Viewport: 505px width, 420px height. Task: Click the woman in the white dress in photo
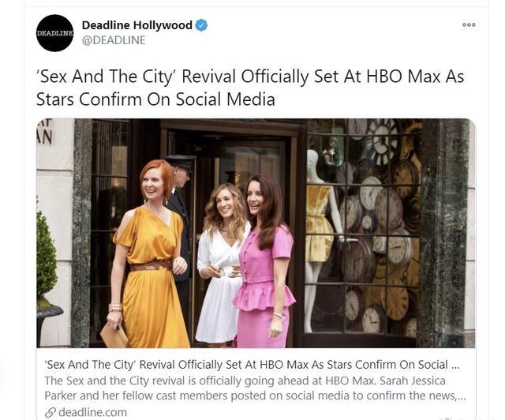[221, 264]
